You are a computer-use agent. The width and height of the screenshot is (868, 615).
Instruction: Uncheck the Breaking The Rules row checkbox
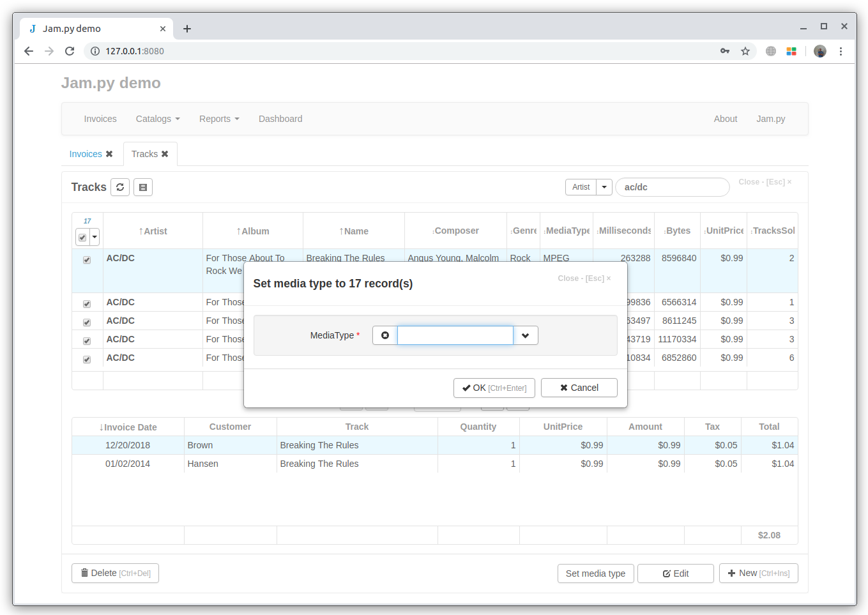tap(87, 260)
